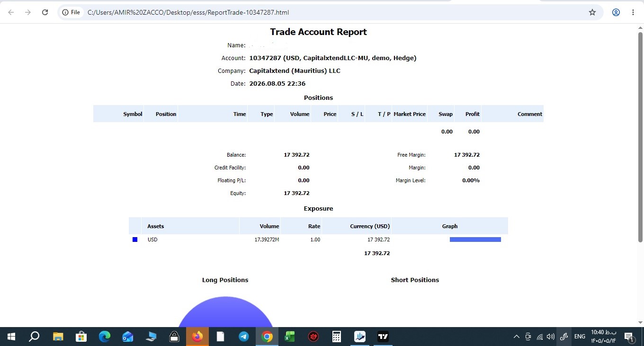The width and height of the screenshot is (644, 346).
Task: Switch to Firefox in the taskbar
Action: (x=197, y=337)
